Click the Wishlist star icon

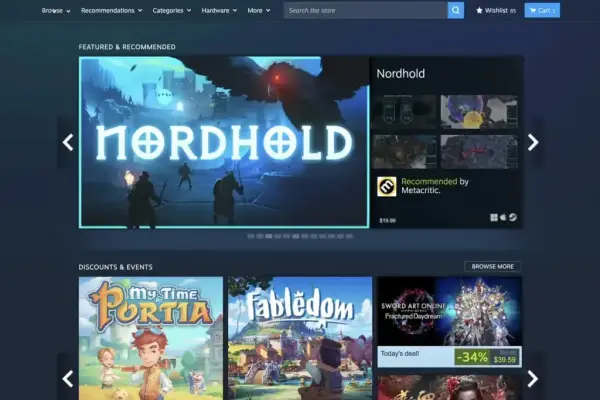479,10
